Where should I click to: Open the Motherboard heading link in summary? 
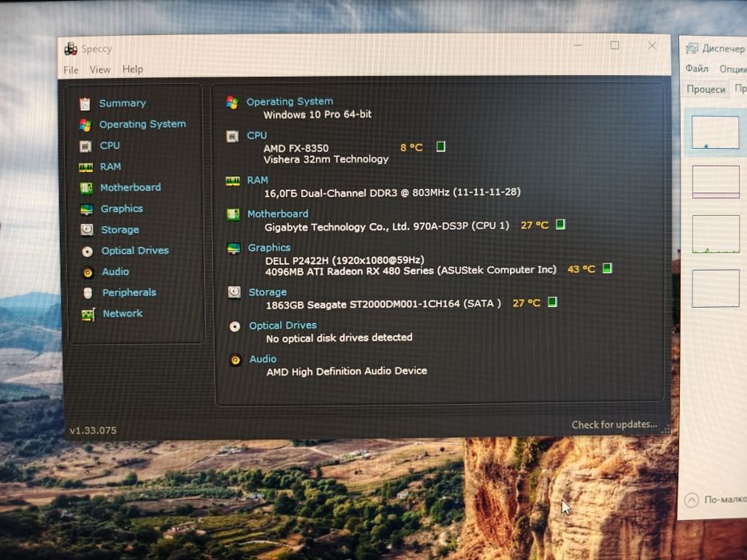click(278, 214)
